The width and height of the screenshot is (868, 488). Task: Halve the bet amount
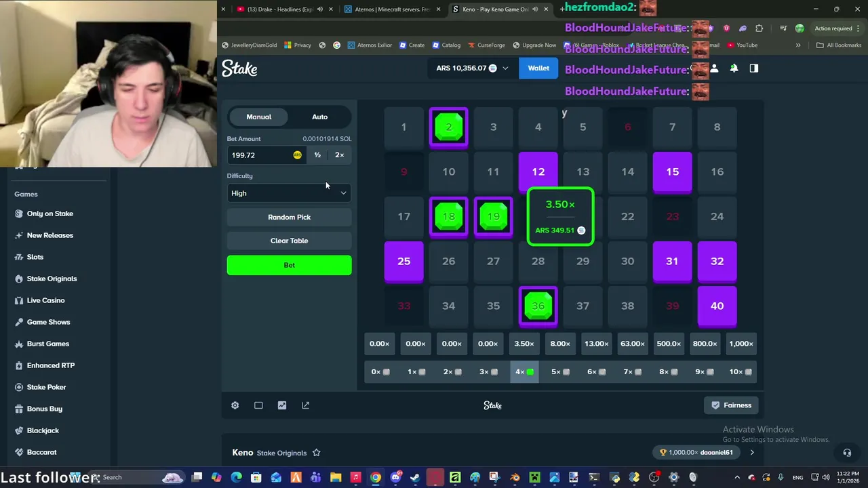317,155
